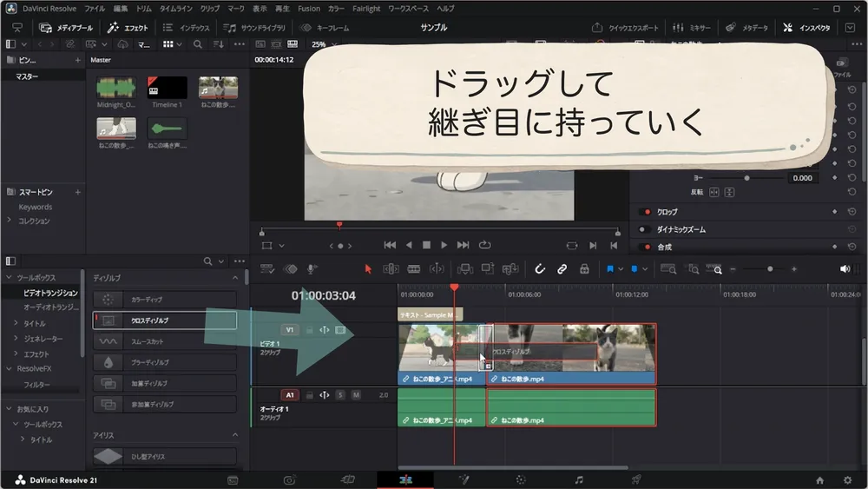Open the Index panel
This screenshot has height=489, width=868.
pyautogui.click(x=187, y=28)
